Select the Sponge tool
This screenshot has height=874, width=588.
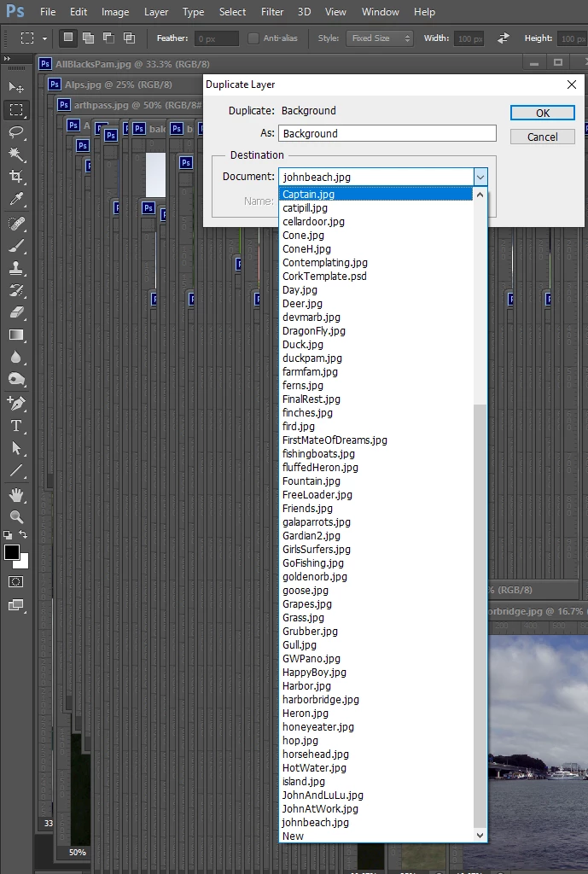click(x=16, y=380)
